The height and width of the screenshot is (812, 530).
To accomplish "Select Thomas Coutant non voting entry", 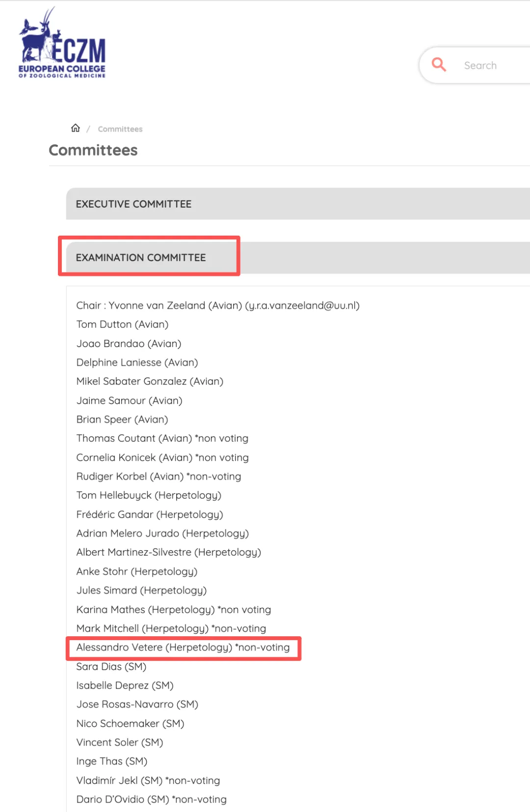I will [x=162, y=438].
